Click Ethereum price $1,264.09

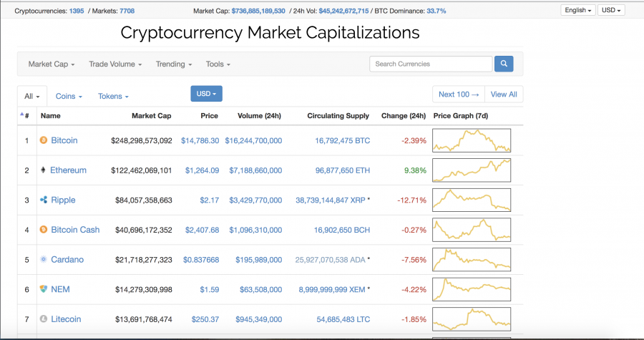click(x=202, y=170)
